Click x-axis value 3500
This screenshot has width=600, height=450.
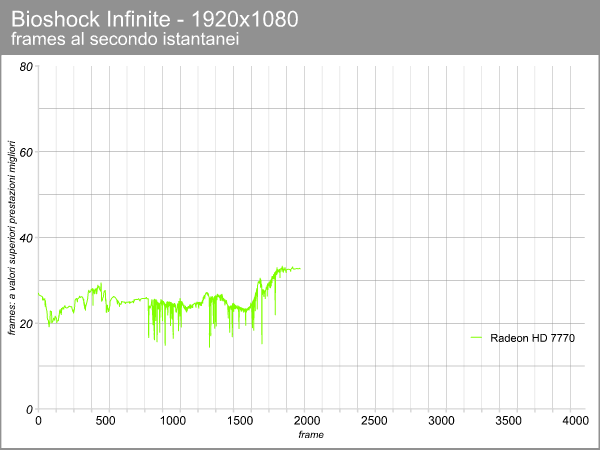(509, 421)
